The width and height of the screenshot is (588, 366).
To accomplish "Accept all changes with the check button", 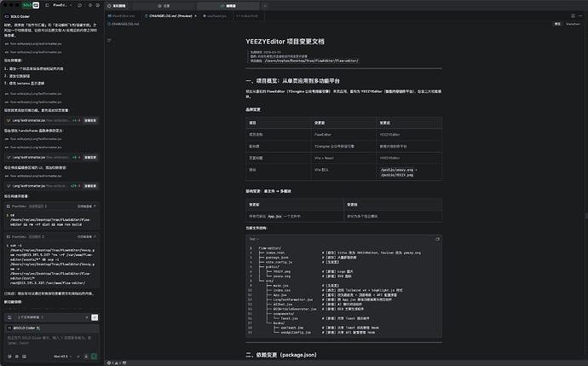I will tap(95, 317).
